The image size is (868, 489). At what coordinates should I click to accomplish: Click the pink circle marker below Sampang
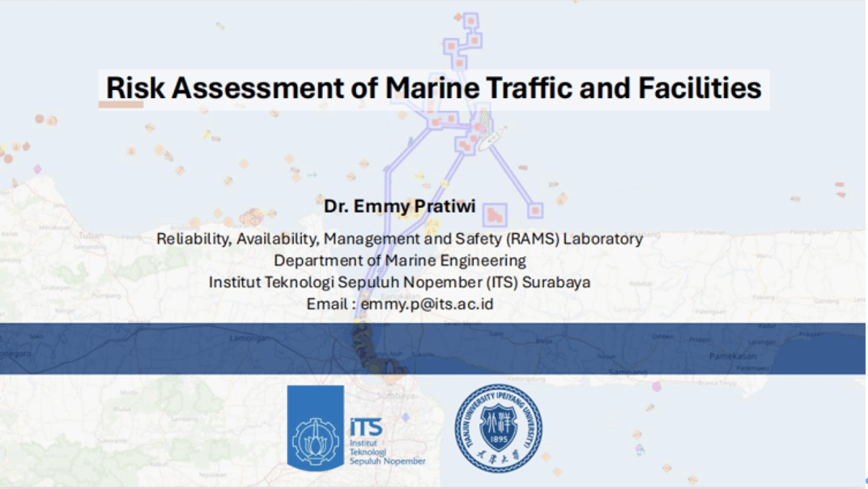coord(656,386)
